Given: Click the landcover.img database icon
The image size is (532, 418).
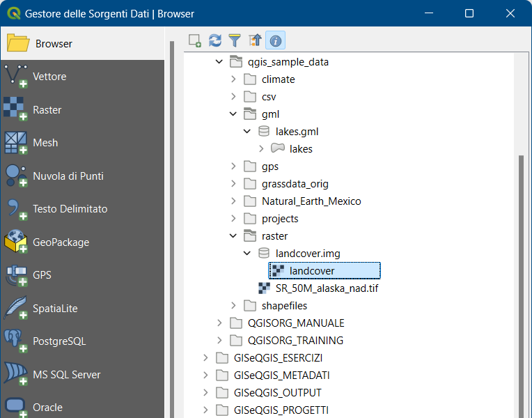Looking at the screenshot, I should 264,253.
